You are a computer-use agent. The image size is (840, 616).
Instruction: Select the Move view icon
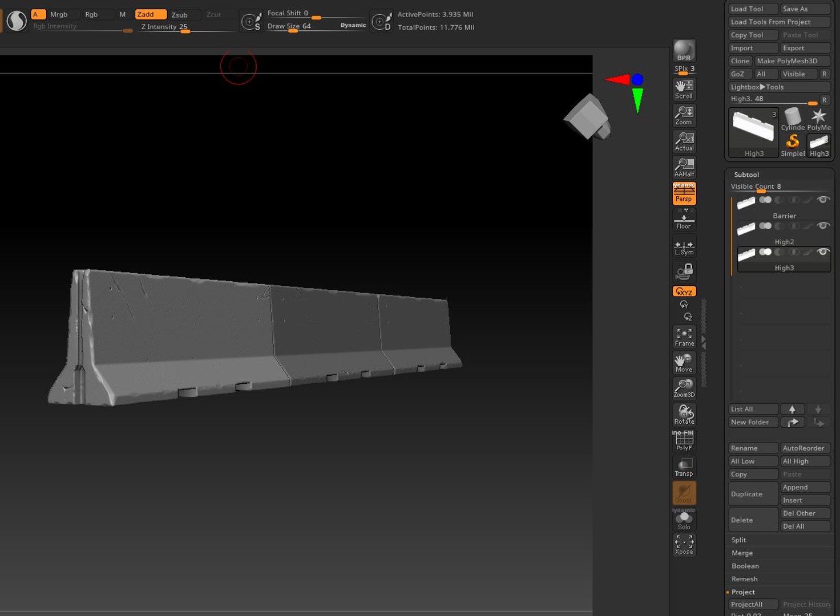pyautogui.click(x=684, y=363)
